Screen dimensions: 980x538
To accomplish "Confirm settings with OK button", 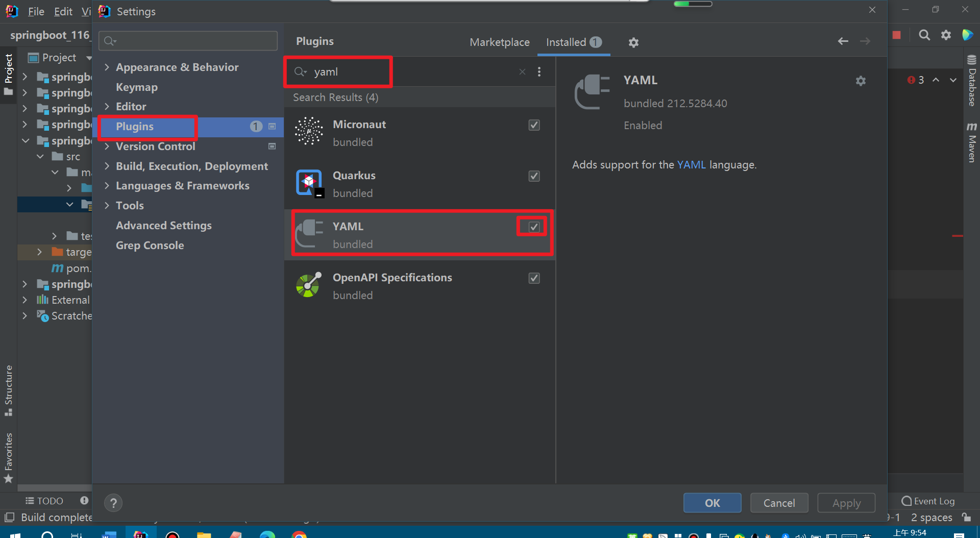I will click(x=712, y=503).
